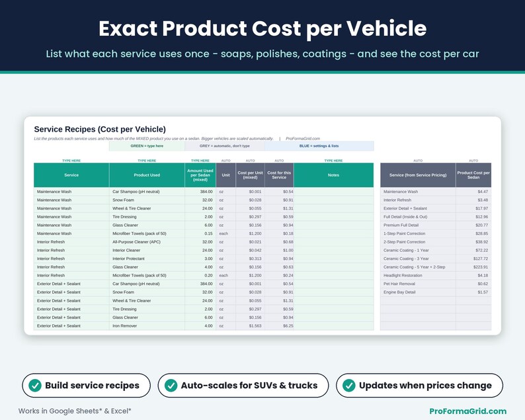The image size is (525, 420).
Task: Open the ProFormaGrid.com link in the footer
Action: [467, 411]
